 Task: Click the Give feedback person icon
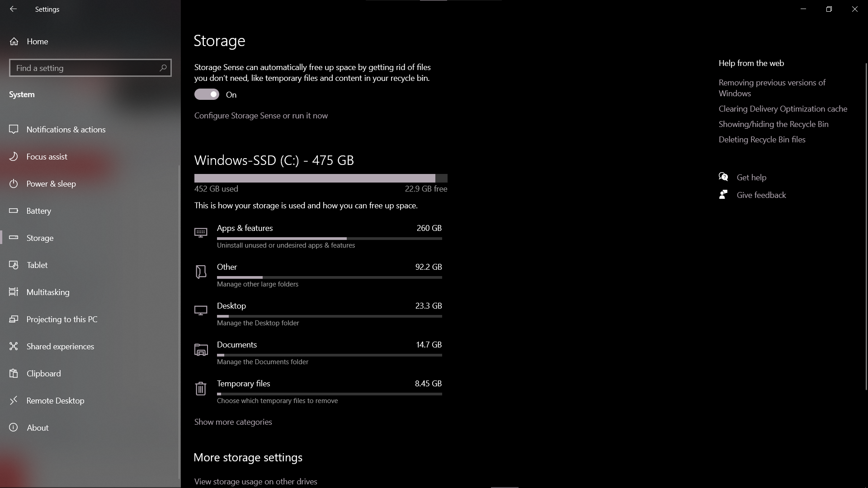pos(723,195)
